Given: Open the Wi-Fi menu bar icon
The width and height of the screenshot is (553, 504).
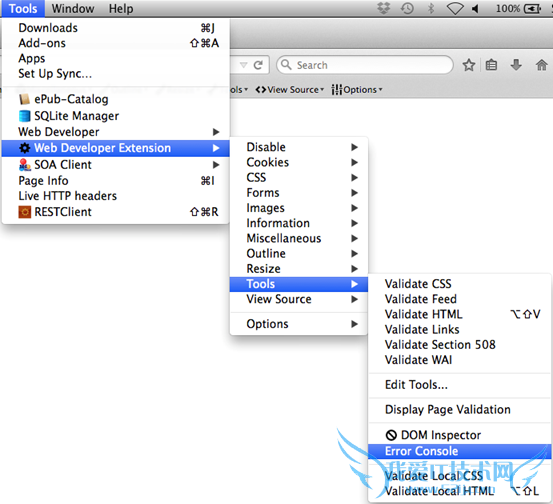Looking at the screenshot, I should [455, 8].
